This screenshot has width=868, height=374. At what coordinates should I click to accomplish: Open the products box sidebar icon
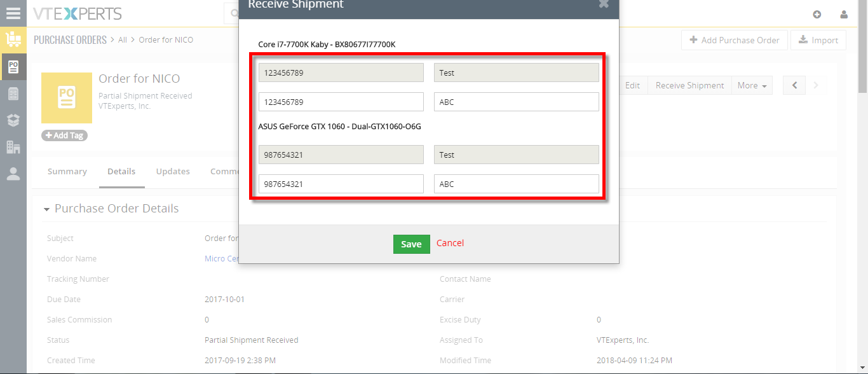point(13,120)
